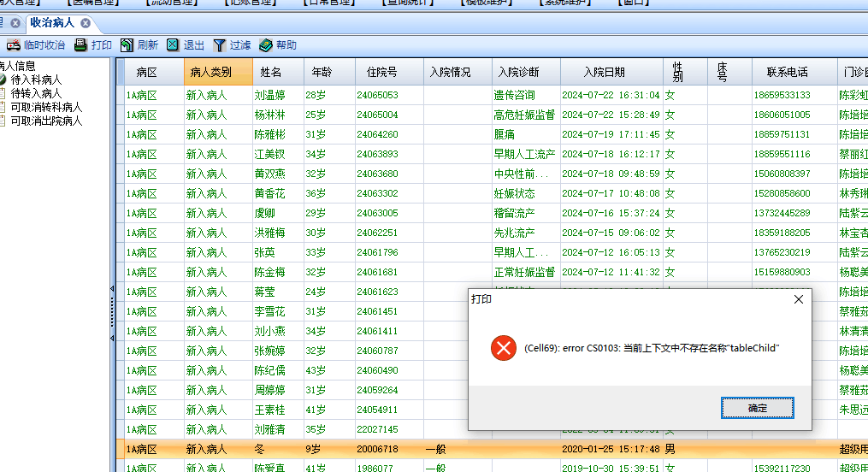This screenshot has width=868, height=472.
Task: Select 可取消转科病人 in the tree
Action: [46, 108]
